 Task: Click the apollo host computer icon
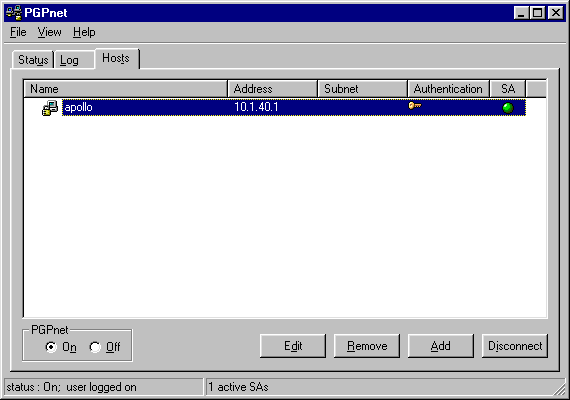(50, 108)
